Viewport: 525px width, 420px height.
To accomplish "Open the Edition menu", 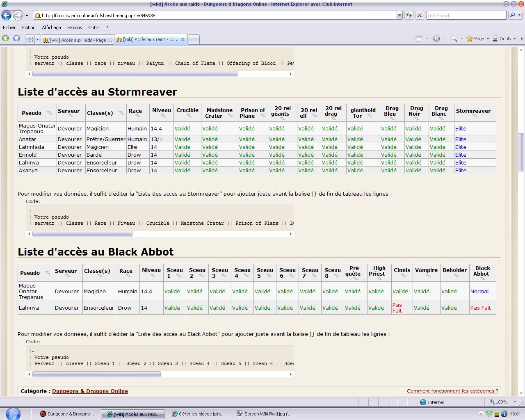I will 29,27.
